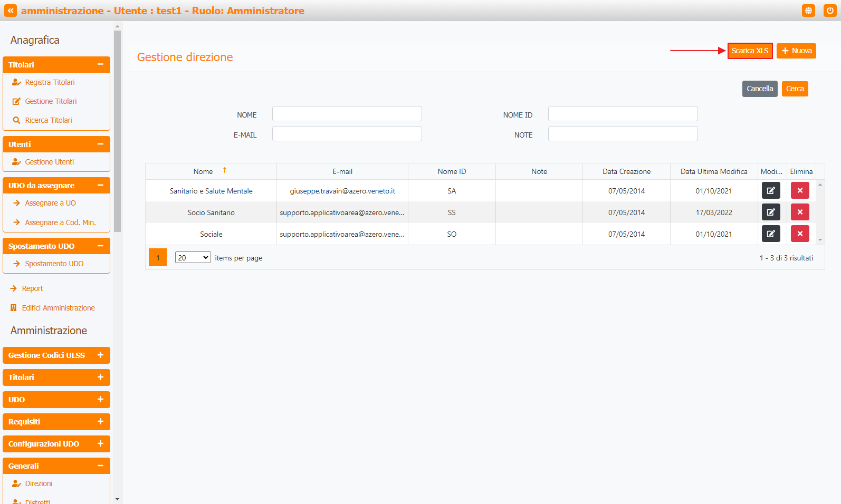Click the globe language icon

click(x=808, y=11)
